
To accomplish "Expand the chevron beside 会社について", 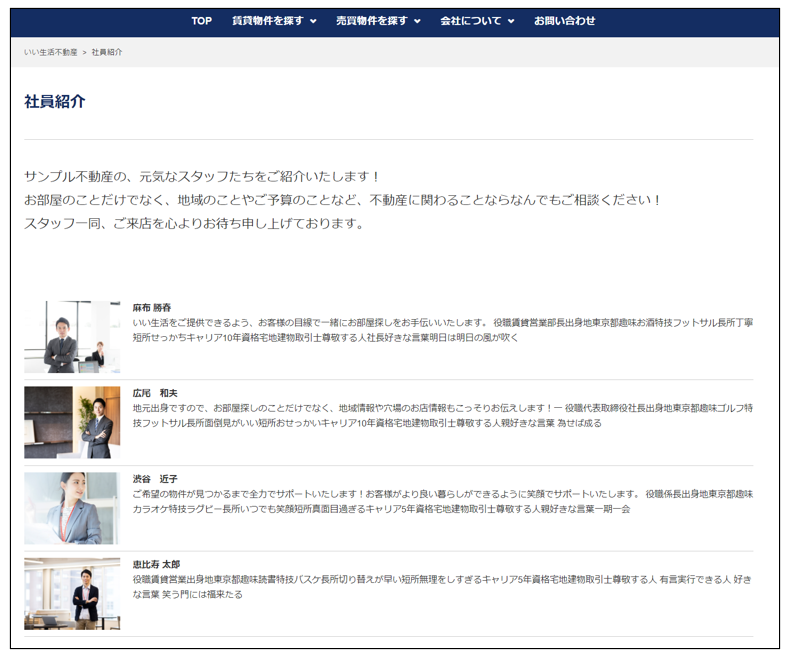I will (511, 21).
